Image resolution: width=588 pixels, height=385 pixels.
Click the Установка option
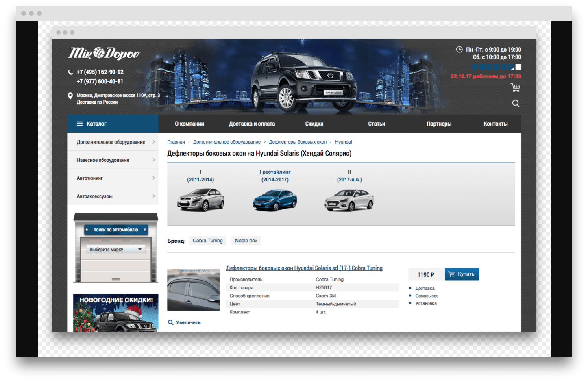pyautogui.click(x=426, y=303)
